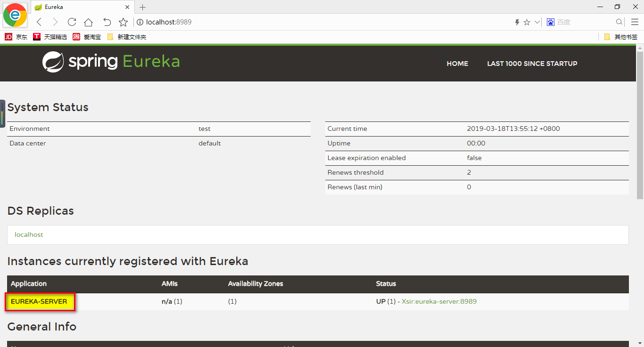The height and width of the screenshot is (347, 644).
Task: Select the Current time value 2019-03-18T13:55:12
Action: click(513, 129)
